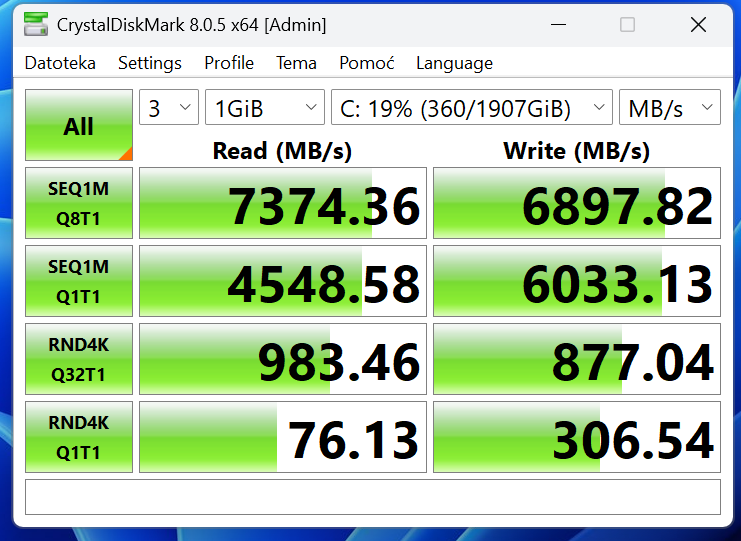Click the empty comment field at bottom
This screenshot has height=541, width=741.
(x=372, y=497)
